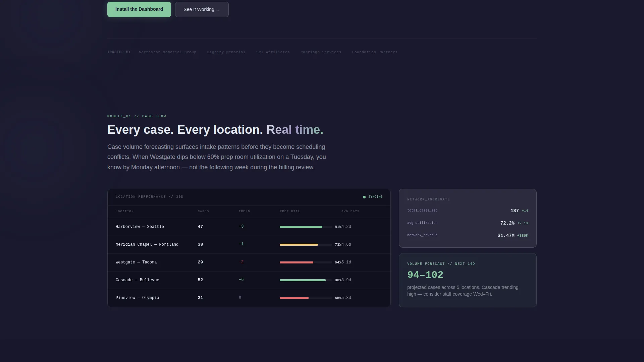The height and width of the screenshot is (362, 644).
Task: Click Pineview's average days 5.8d
Action: coord(346,298)
